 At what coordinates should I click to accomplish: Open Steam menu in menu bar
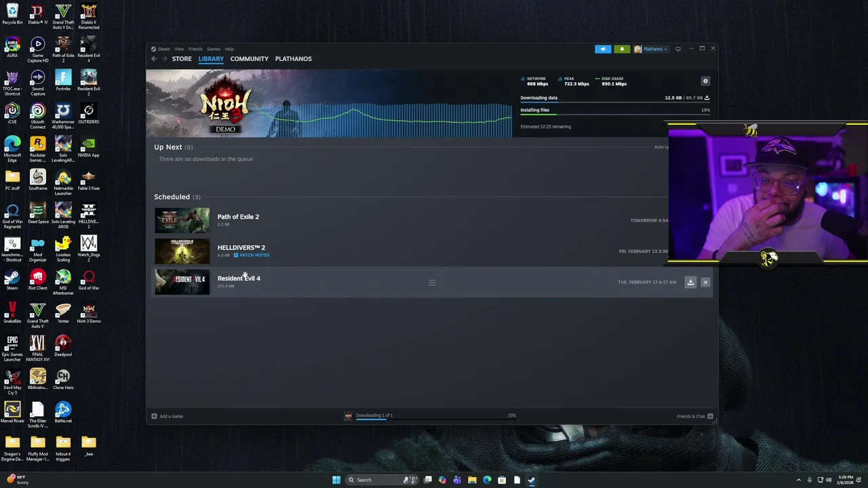(x=164, y=49)
